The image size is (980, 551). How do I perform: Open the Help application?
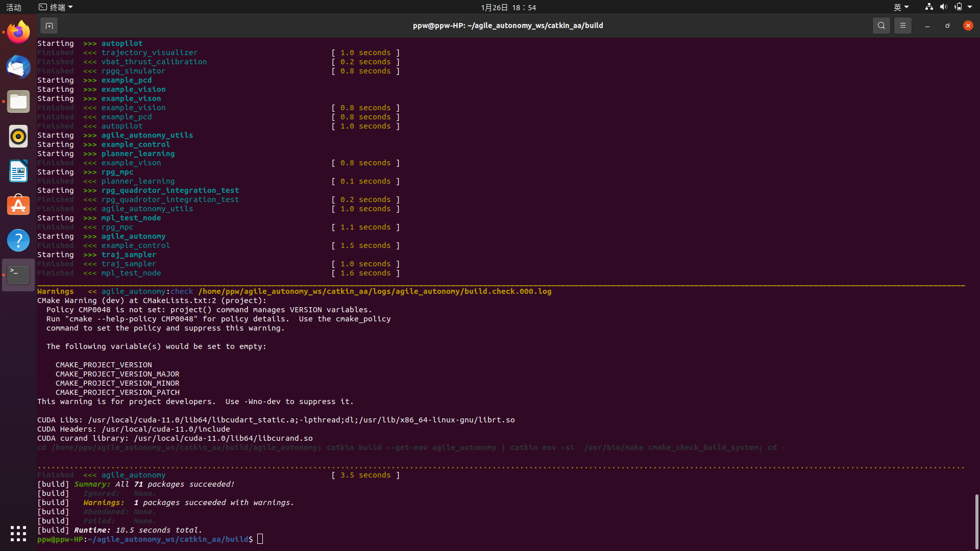point(18,240)
